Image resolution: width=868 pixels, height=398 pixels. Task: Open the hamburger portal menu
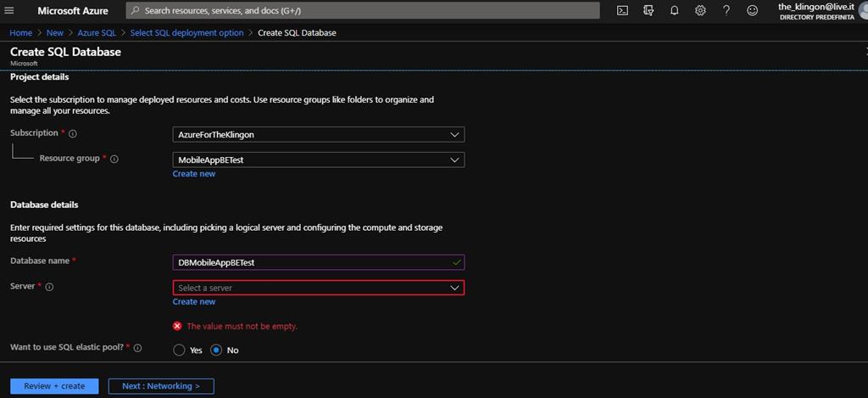coord(9,10)
